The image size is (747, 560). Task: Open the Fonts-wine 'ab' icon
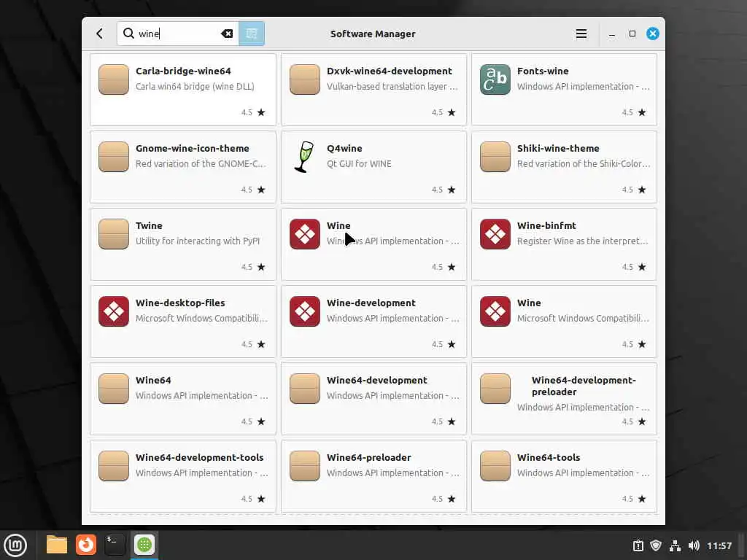[x=495, y=79]
